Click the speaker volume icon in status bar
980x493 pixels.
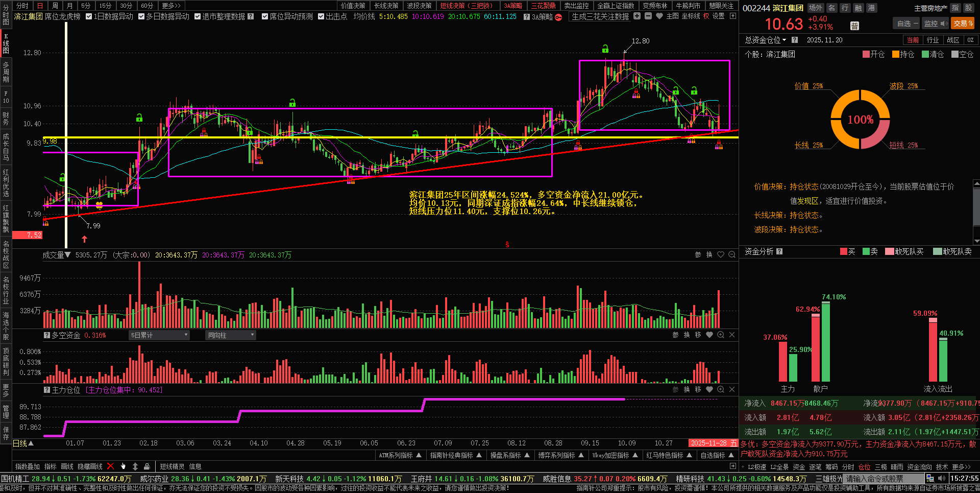942,479
